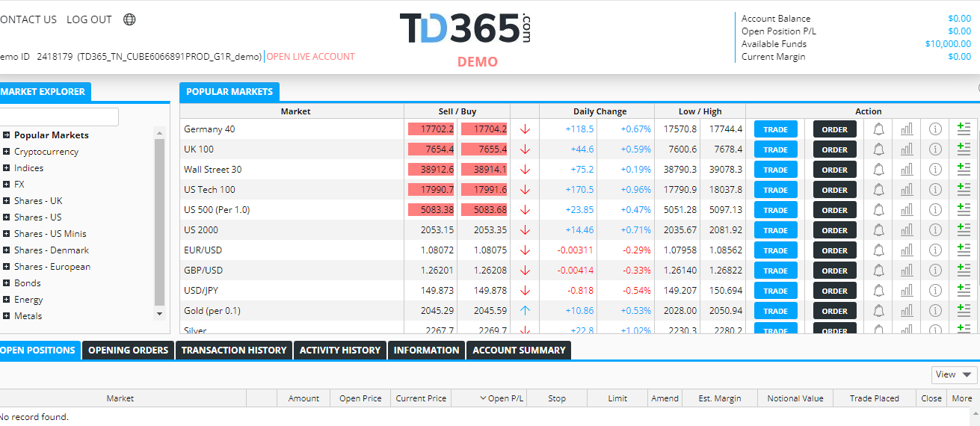This screenshot has height=426, width=980.
Task: Open chart icon for EUR/USD
Action: coord(907,250)
